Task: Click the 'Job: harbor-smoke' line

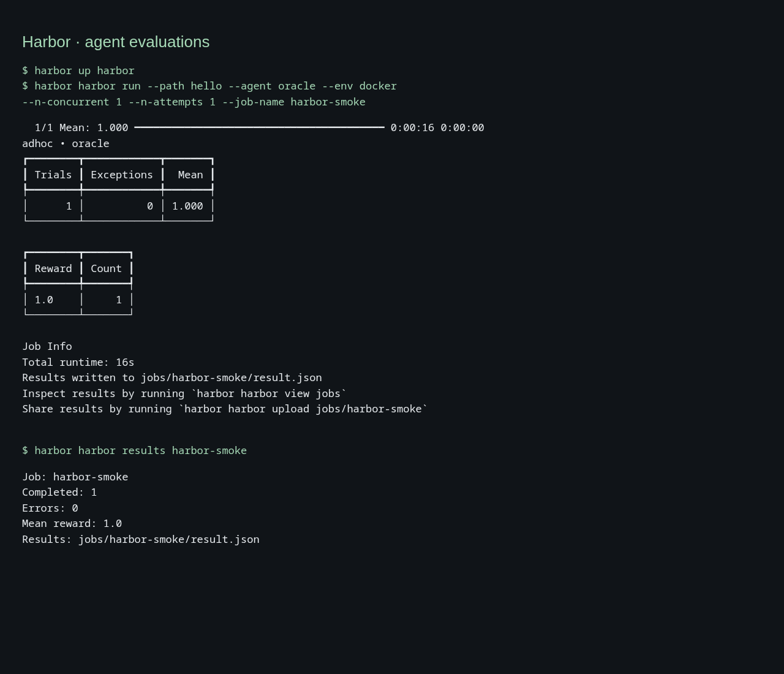Action: click(x=75, y=477)
